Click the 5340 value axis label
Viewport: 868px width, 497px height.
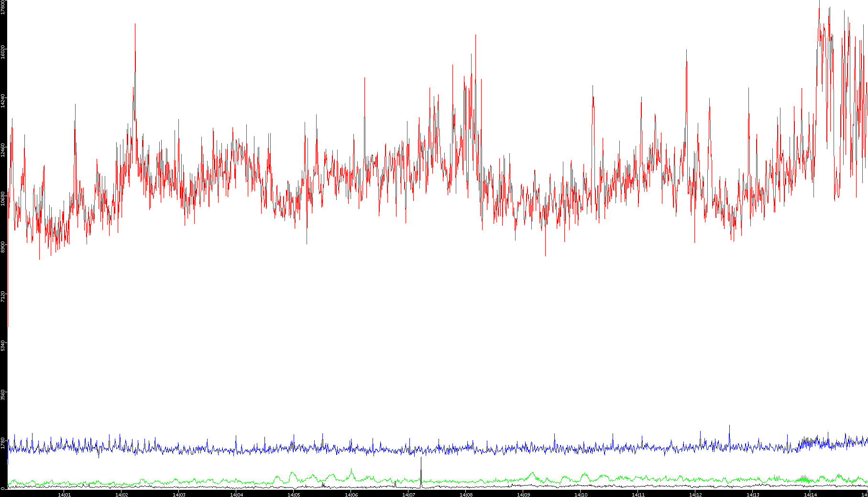(x=3, y=345)
